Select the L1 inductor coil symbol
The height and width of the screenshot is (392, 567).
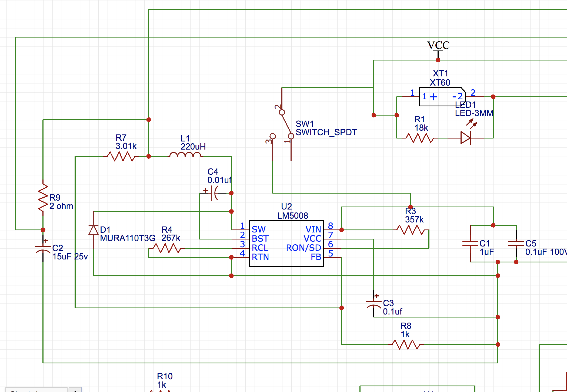pyautogui.click(x=185, y=155)
